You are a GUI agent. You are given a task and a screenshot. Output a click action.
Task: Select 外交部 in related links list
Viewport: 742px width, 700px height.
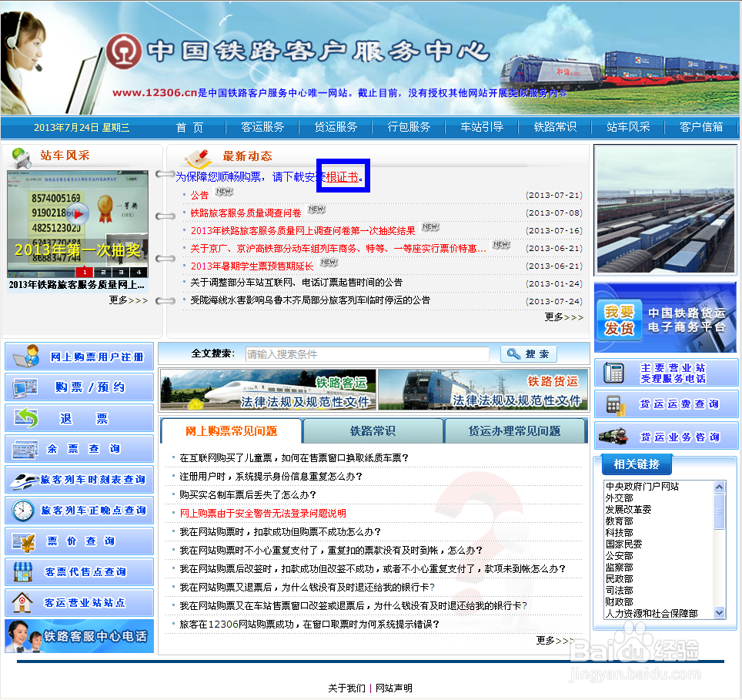tap(619, 498)
